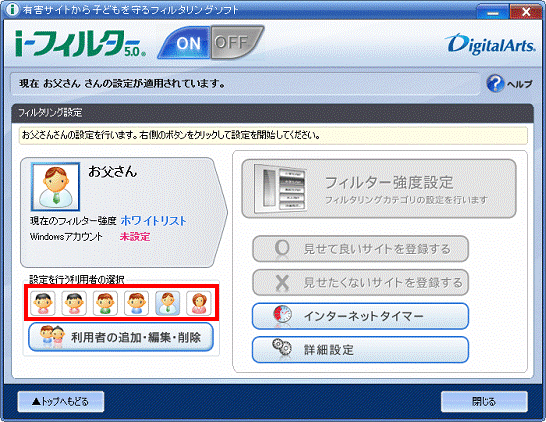Minimize the i-フィルター window
546x422 pixels.
(492, 12)
